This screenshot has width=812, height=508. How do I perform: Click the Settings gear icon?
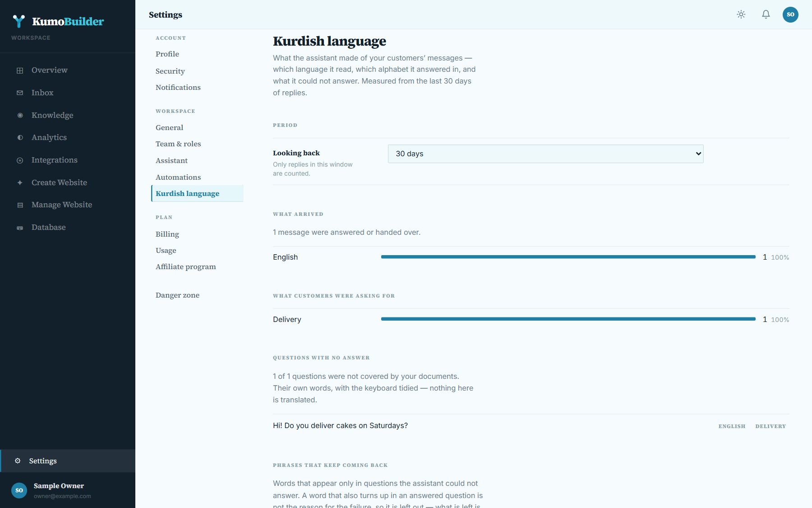(x=18, y=461)
